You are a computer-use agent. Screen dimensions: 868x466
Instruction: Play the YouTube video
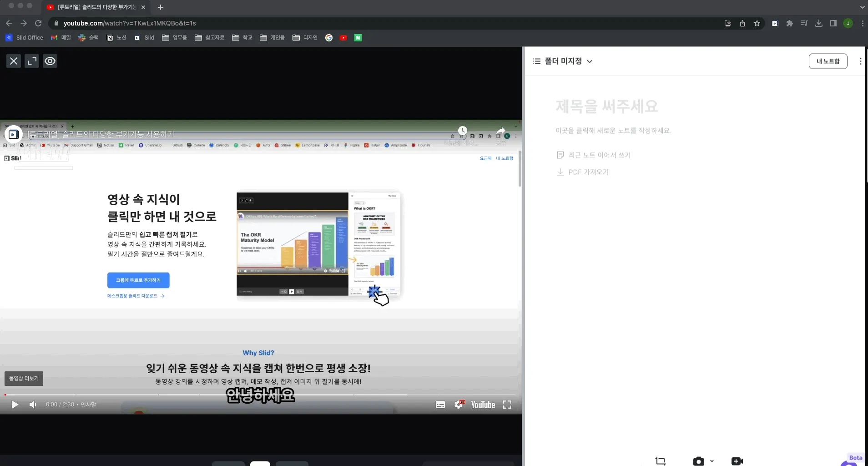[15, 405]
